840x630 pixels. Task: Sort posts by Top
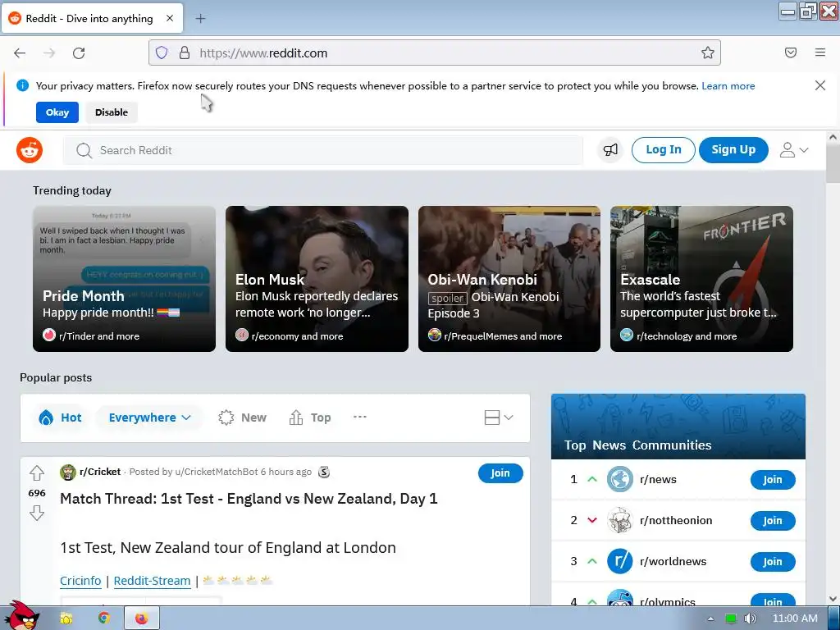tap(310, 418)
